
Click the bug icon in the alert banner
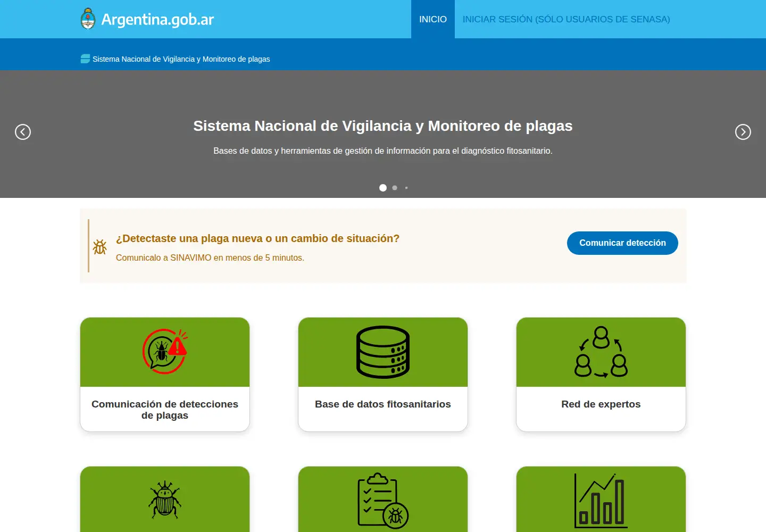[100, 247]
